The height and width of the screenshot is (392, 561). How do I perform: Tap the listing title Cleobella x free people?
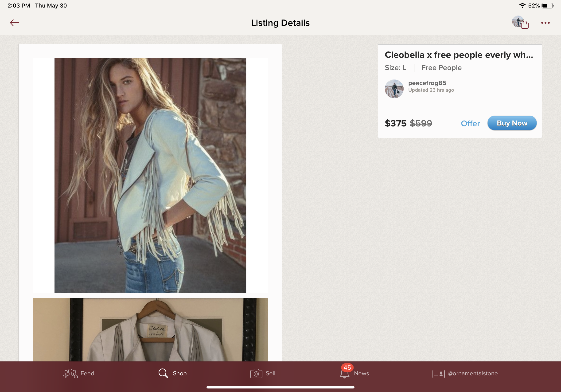coord(459,55)
